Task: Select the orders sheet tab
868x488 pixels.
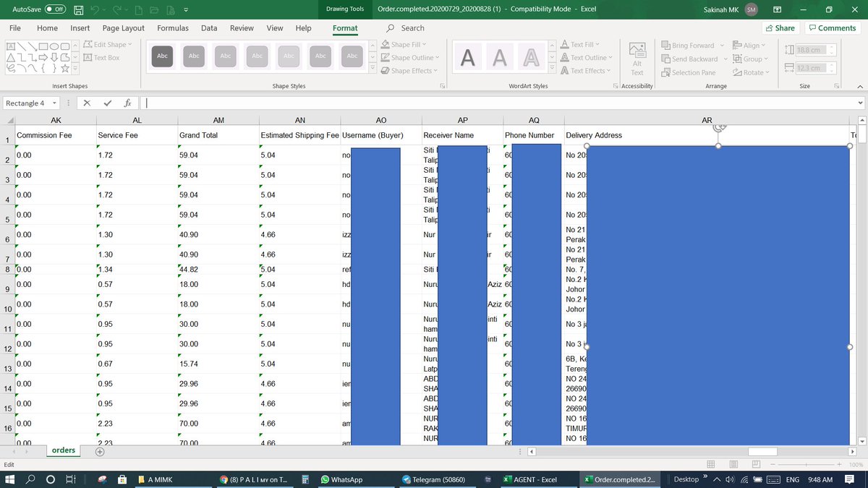Action: (x=63, y=450)
